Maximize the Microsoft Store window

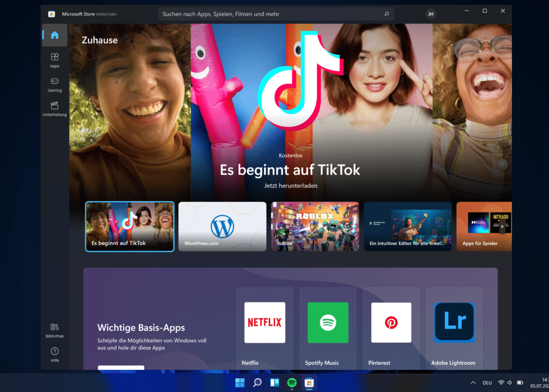pos(485,11)
